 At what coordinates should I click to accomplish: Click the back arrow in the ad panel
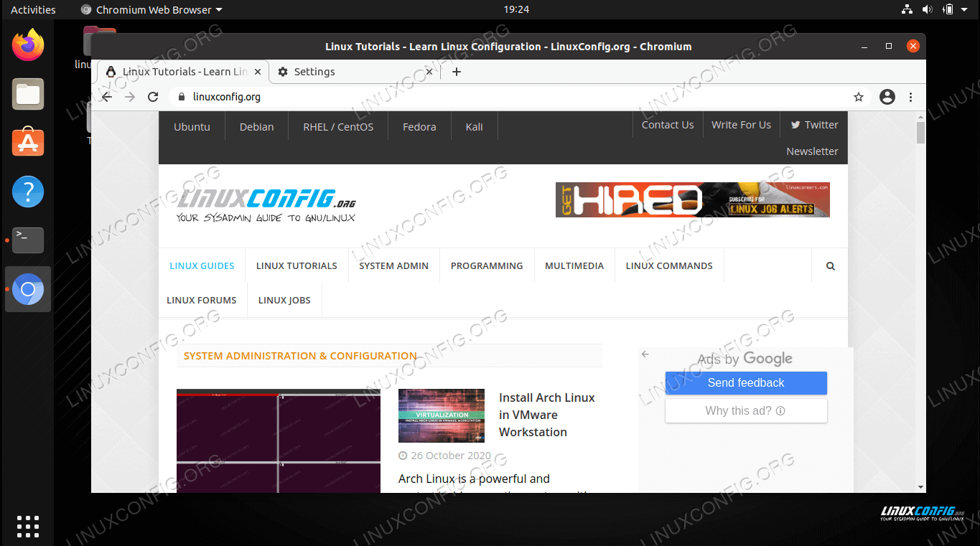(x=645, y=354)
